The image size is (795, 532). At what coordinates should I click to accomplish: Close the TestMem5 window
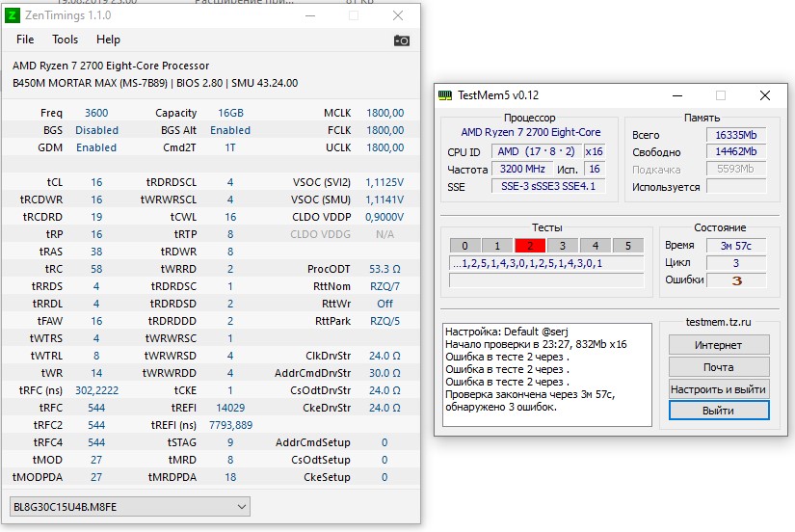[x=765, y=95]
